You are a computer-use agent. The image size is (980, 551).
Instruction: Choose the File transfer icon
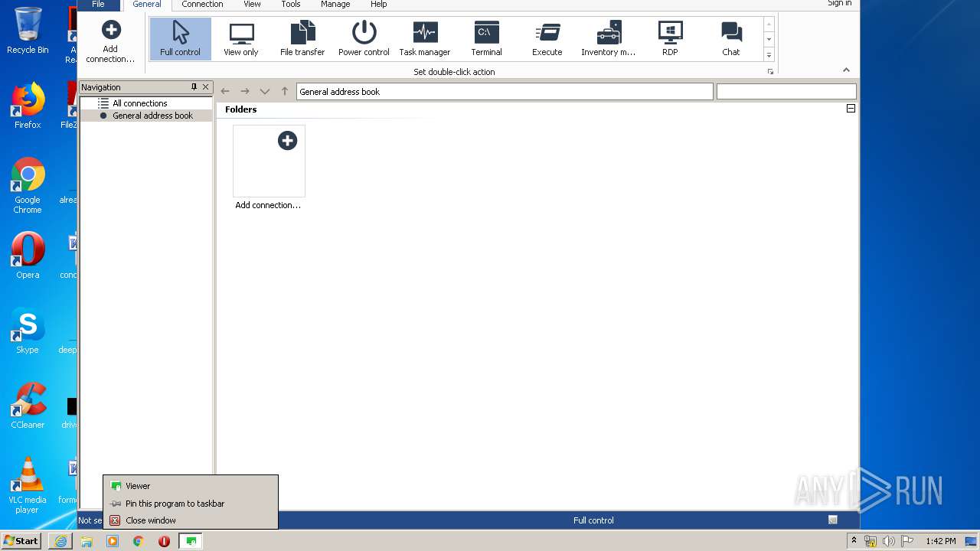coord(302,39)
